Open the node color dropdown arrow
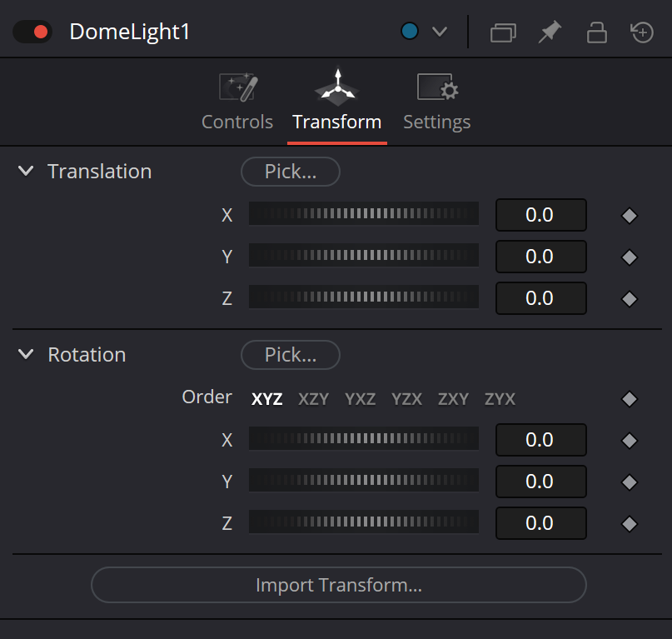 [x=440, y=32]
